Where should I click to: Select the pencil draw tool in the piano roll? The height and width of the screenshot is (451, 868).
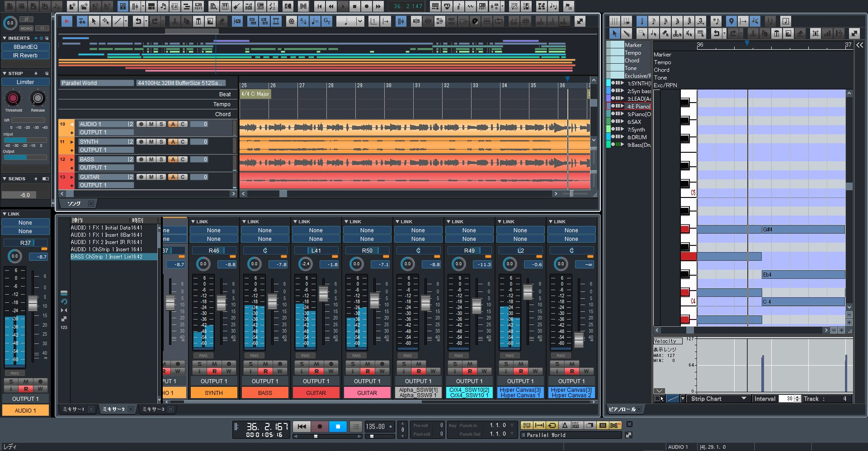(x=626, y=33)
